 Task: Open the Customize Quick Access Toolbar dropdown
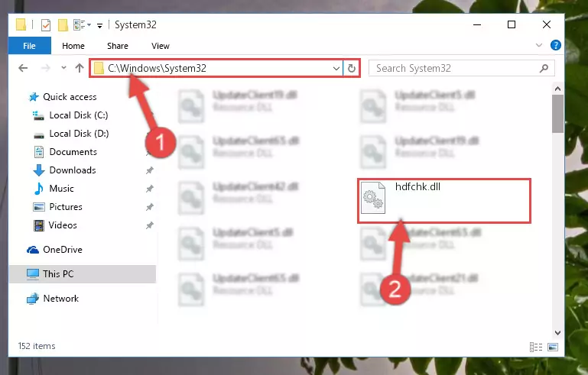(x=99, y=25)
